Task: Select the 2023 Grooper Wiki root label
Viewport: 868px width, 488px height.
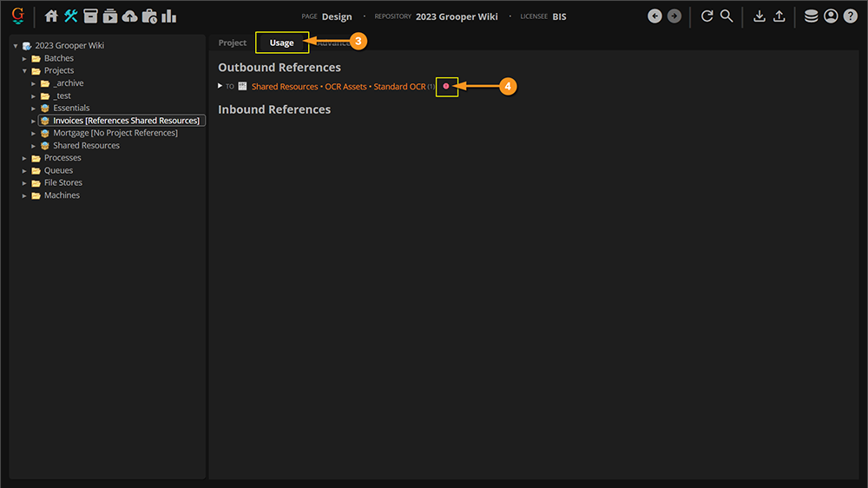Action: [69, 45]
